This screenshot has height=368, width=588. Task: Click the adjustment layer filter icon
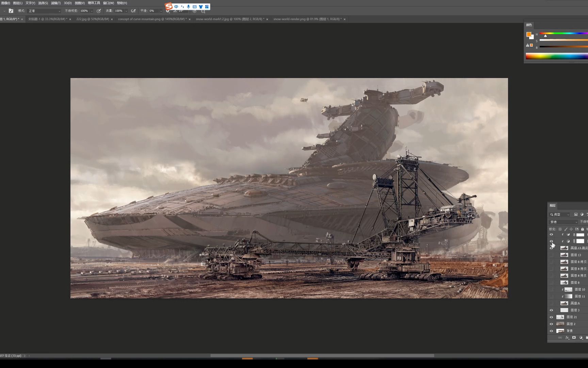click(582, 214)
